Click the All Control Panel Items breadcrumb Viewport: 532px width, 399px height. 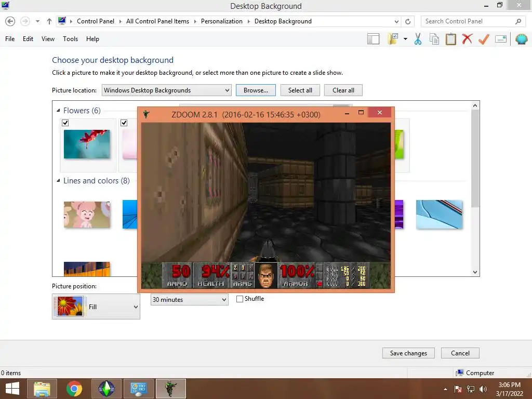pyautogui.click(x=158, y=21)
